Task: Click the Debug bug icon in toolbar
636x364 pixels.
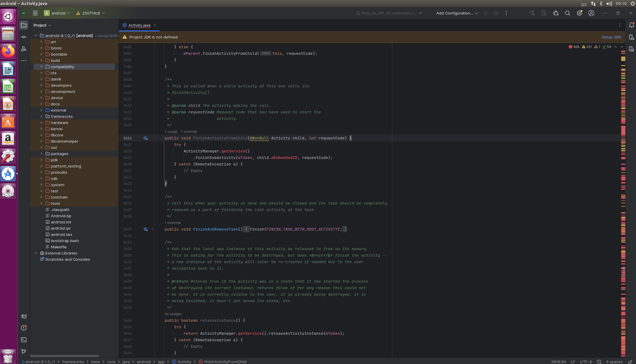Action: (x=496, y=13)
